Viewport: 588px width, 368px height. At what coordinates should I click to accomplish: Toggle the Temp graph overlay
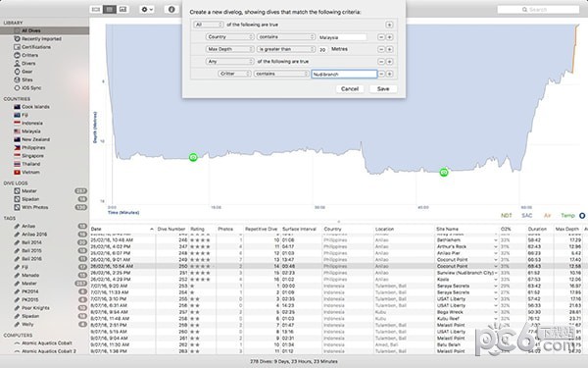click(567, 216)
